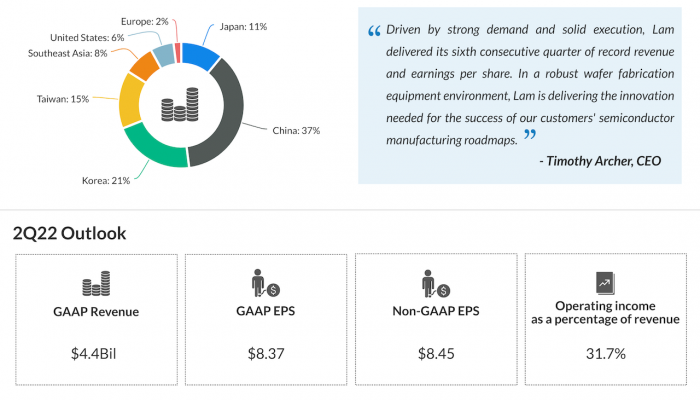This screenshot has height=400, width=700.
Task: Click the 'Southeast Asia: 8%' chart label
Action: click(x=67, y=54)
